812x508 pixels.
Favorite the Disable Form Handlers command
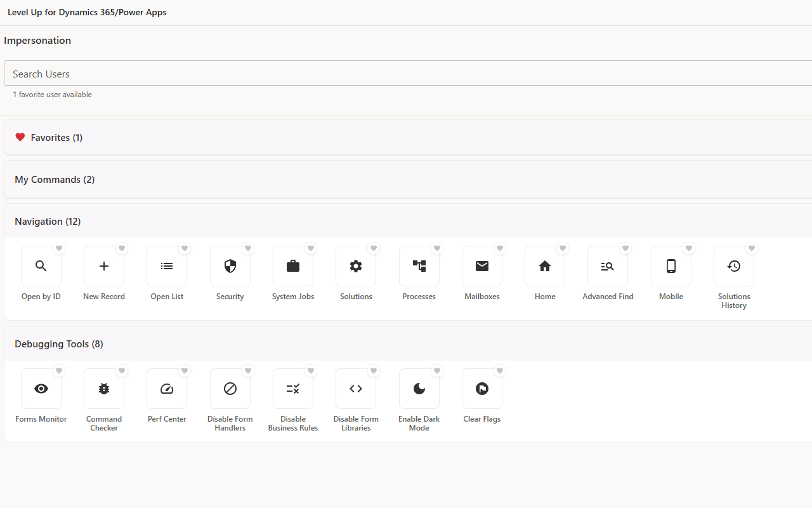248,371
